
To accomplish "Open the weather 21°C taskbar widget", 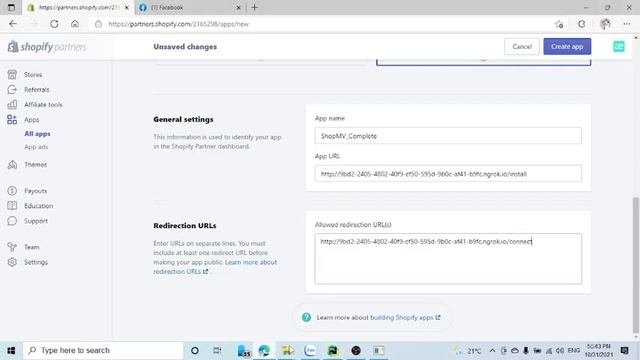I will click(x=468, y=351).
